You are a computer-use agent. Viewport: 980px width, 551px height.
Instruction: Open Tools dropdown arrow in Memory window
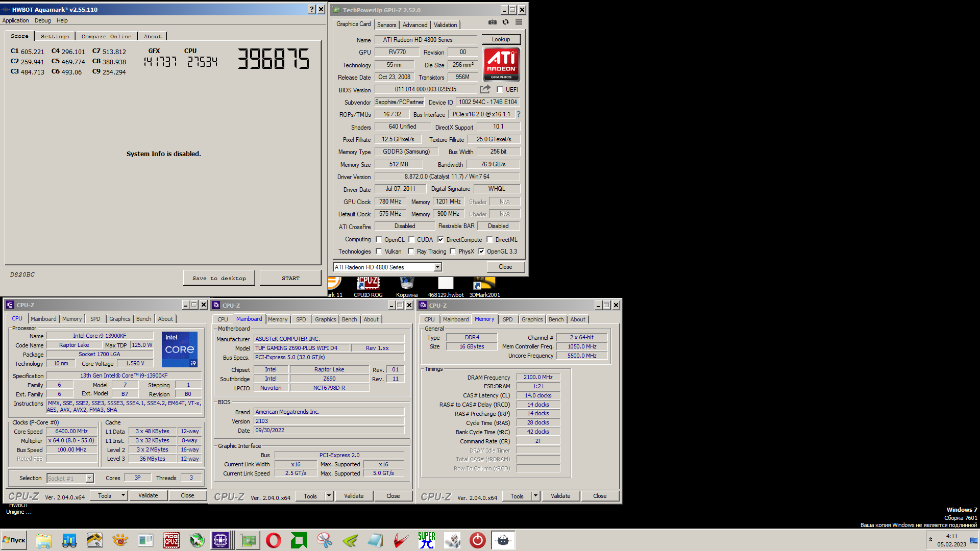click(535, 496)
